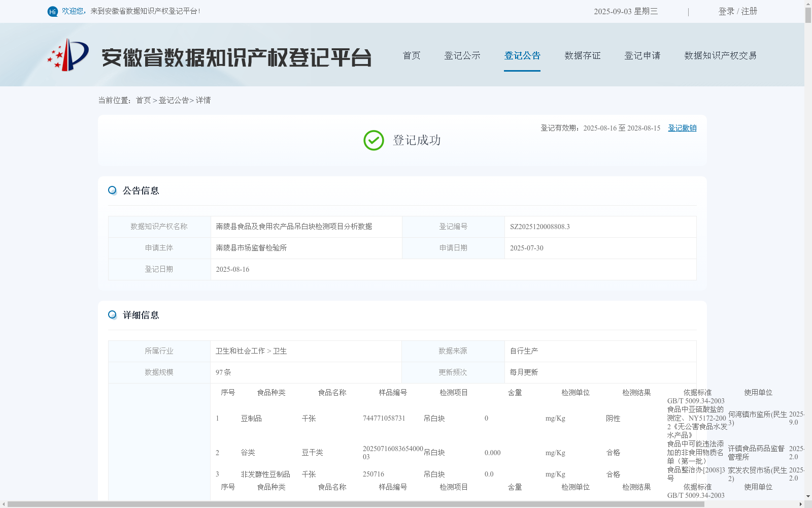Click the platform logo emblem
This screenshot has width=812, height=508.
[x=68, y=55]
